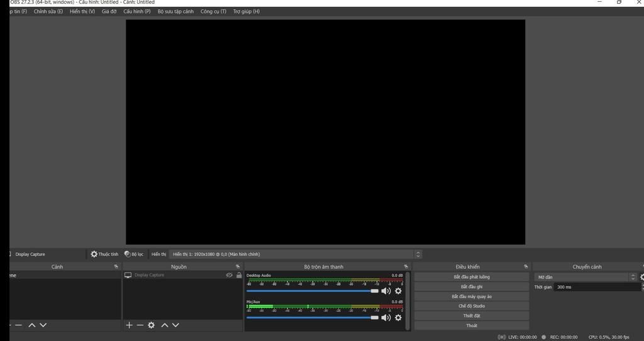Click the Mic/Aux 0.0 dB value
The height and width of the screenshot is (341, 644).
[x=397, y=302]
